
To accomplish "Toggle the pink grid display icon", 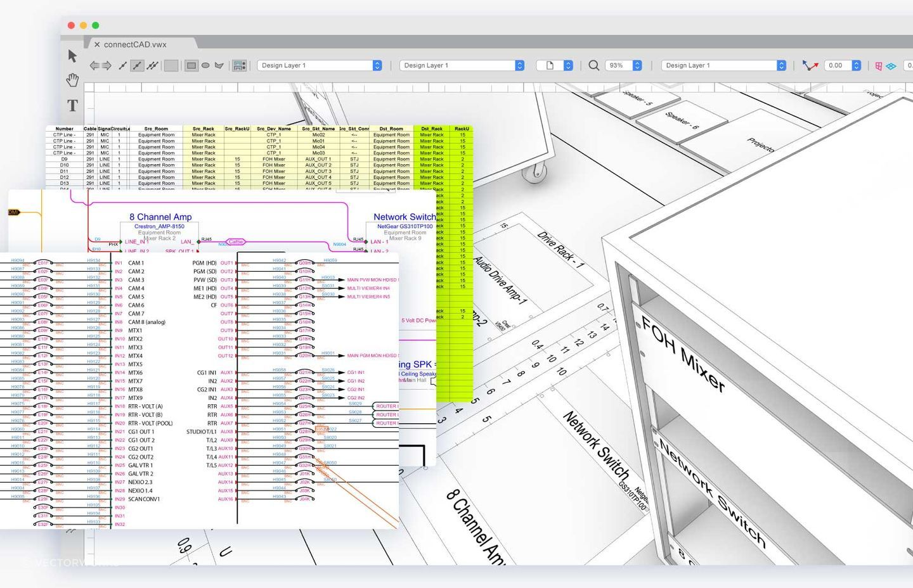I will [x=879, y=65].
